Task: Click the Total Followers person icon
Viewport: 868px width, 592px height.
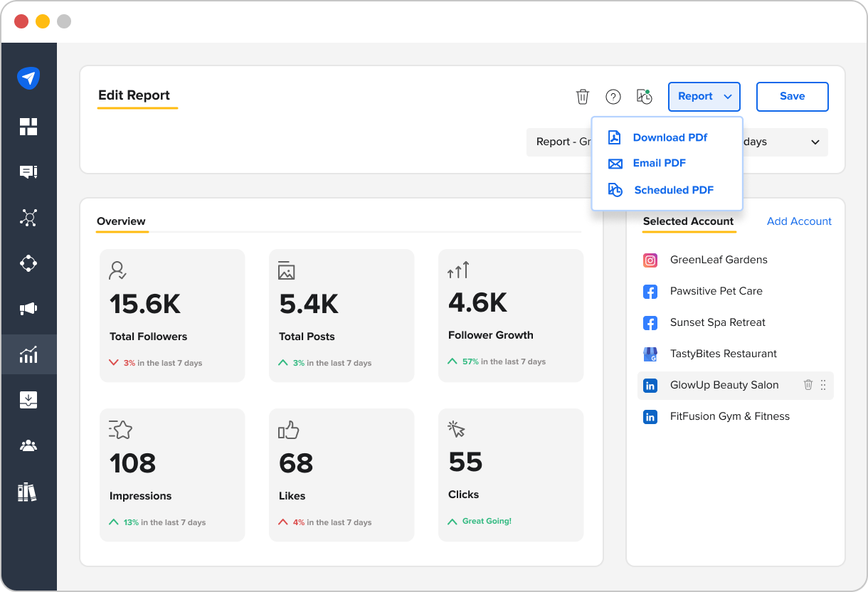Action: 118,270
